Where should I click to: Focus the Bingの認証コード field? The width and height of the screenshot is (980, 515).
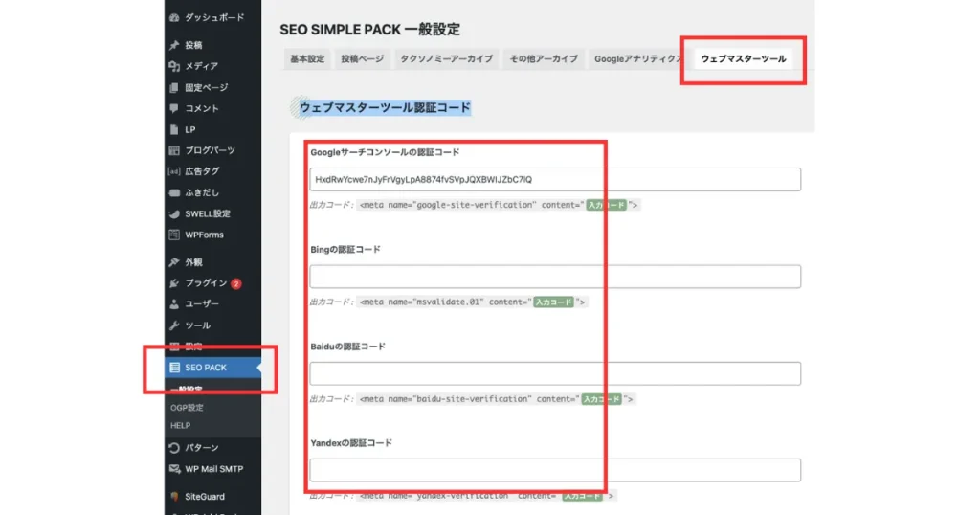(x=555, y=277)
